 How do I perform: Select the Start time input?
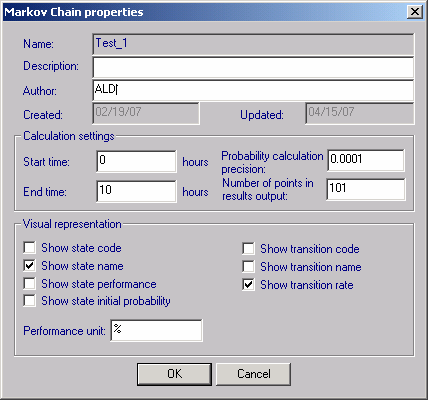(136, 161)
